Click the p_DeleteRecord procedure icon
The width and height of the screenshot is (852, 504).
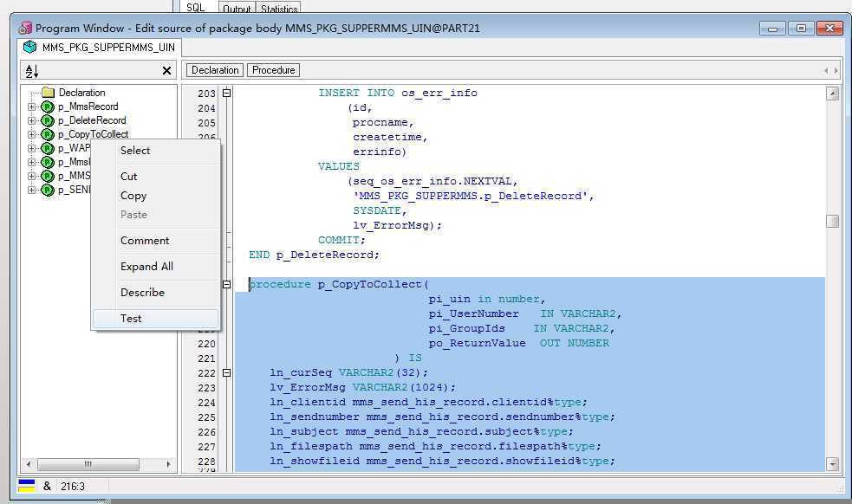[x=48, y=120]
